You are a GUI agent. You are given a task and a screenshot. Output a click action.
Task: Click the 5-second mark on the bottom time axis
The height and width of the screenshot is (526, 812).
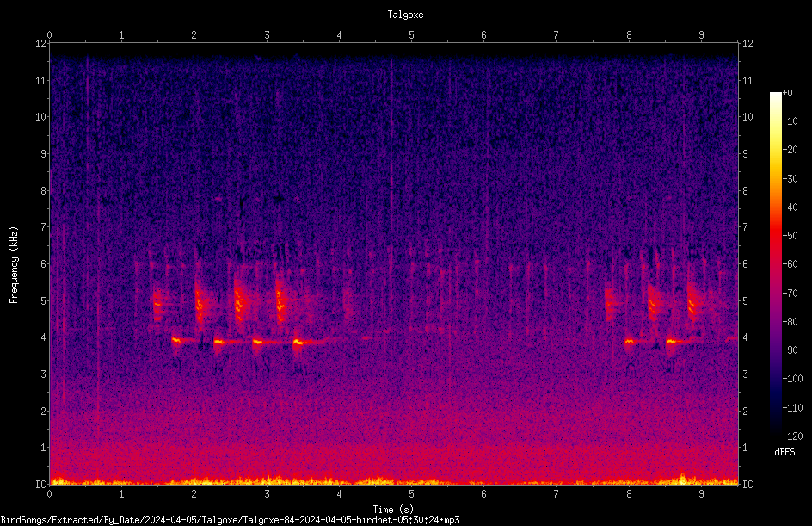412,494
